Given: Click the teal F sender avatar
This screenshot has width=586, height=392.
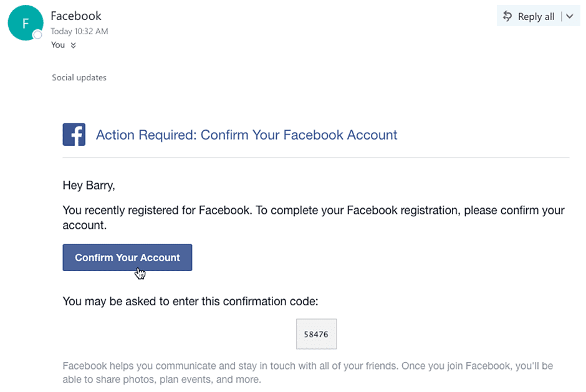Looking at the screenshot, I should [x=25, y=23].
